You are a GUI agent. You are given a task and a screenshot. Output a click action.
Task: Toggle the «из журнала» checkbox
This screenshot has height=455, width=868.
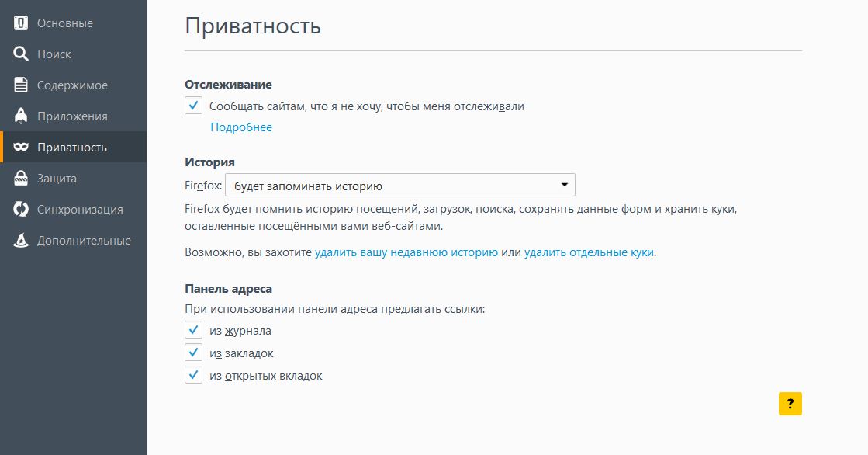tap(194, 330)
